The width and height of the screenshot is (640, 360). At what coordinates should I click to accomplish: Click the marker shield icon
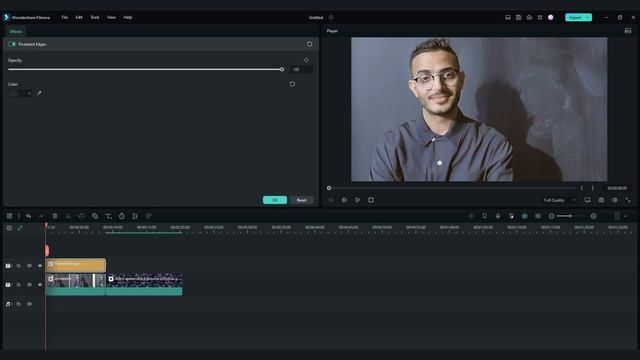[484, 216]
